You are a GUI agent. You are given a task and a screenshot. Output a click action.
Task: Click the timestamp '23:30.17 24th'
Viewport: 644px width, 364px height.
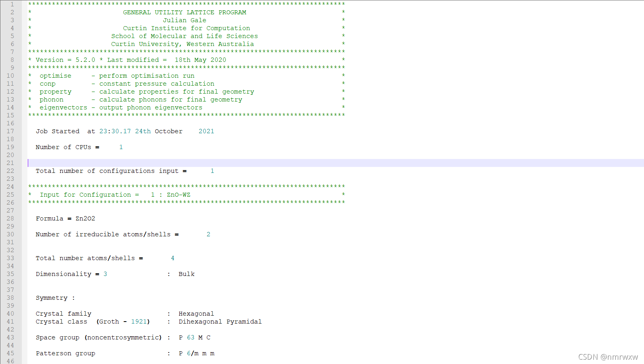[x=125, y=131]
